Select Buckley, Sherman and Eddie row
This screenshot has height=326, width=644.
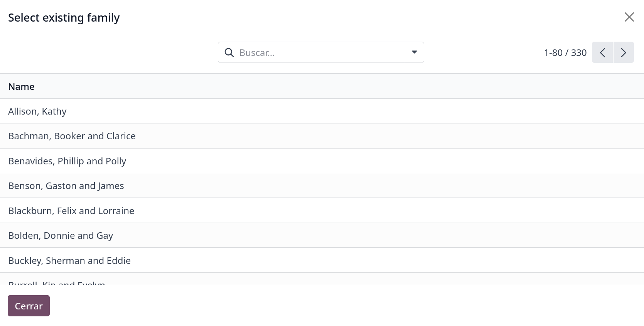[x=69, y=261]
